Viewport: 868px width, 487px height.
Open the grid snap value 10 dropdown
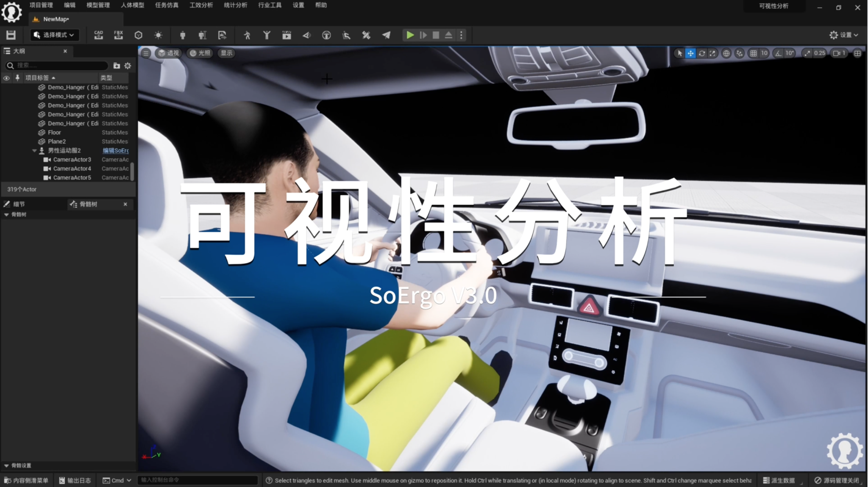[764, 53]
